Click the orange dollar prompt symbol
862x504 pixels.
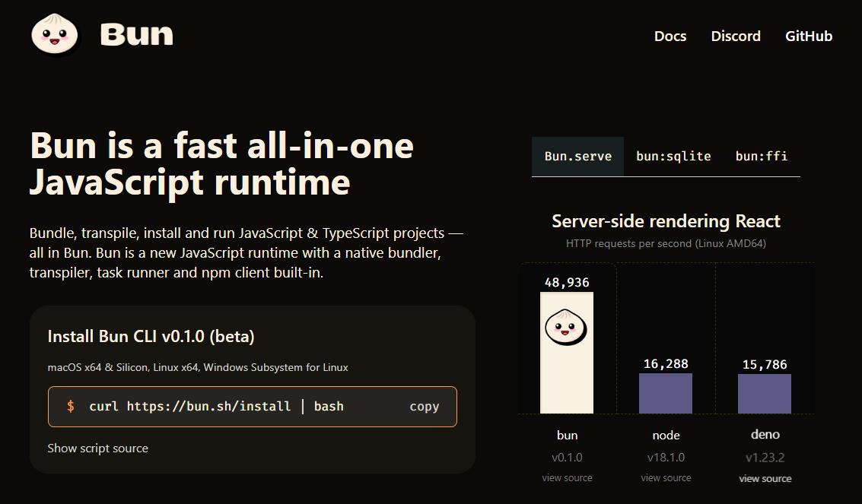click(x=70, y=407)
